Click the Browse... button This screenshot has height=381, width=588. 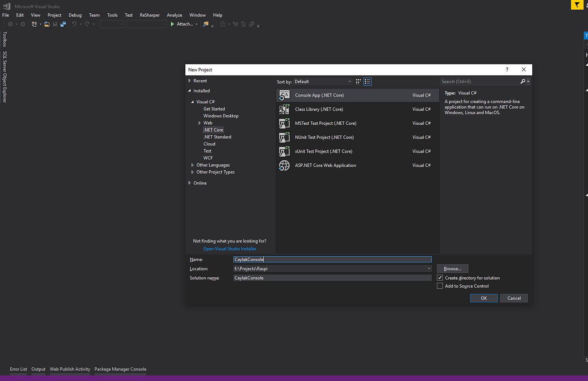pyautogui.click(x=452, y=269)
